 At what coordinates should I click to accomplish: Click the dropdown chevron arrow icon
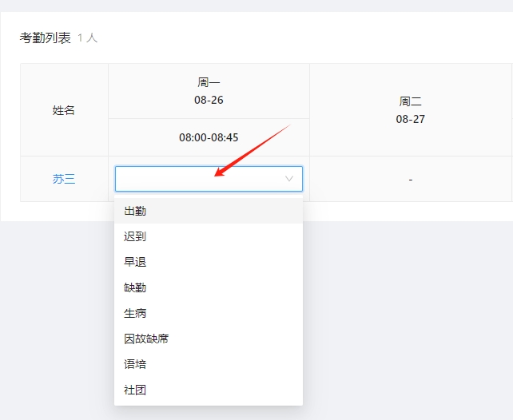pos(289,179)
